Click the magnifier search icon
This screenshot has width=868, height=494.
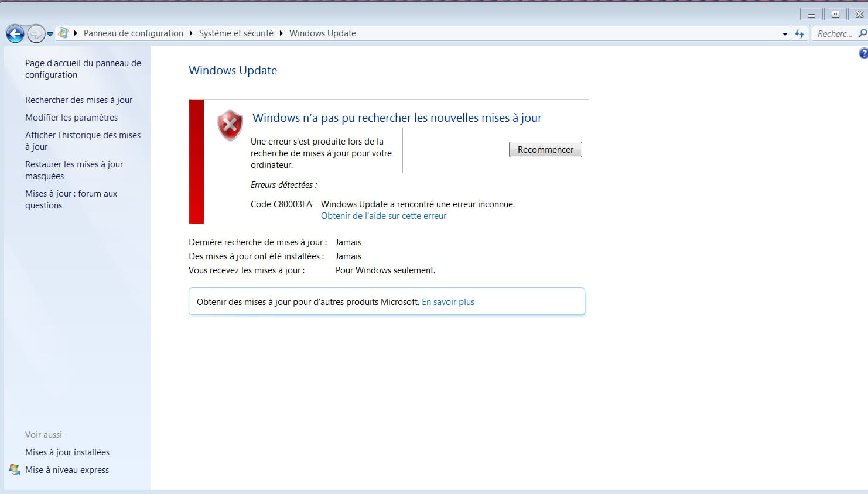(x=862, y=33)
